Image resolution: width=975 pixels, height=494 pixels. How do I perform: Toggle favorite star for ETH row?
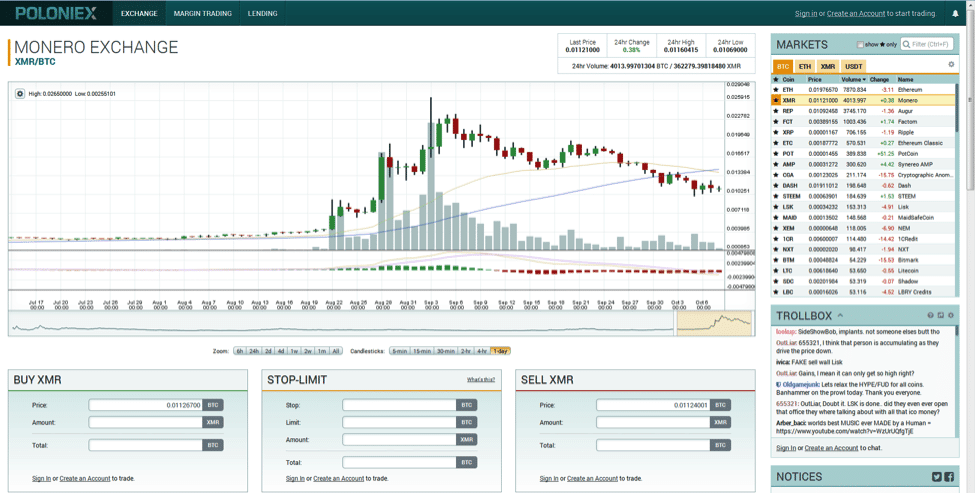(x=775, y=90)
